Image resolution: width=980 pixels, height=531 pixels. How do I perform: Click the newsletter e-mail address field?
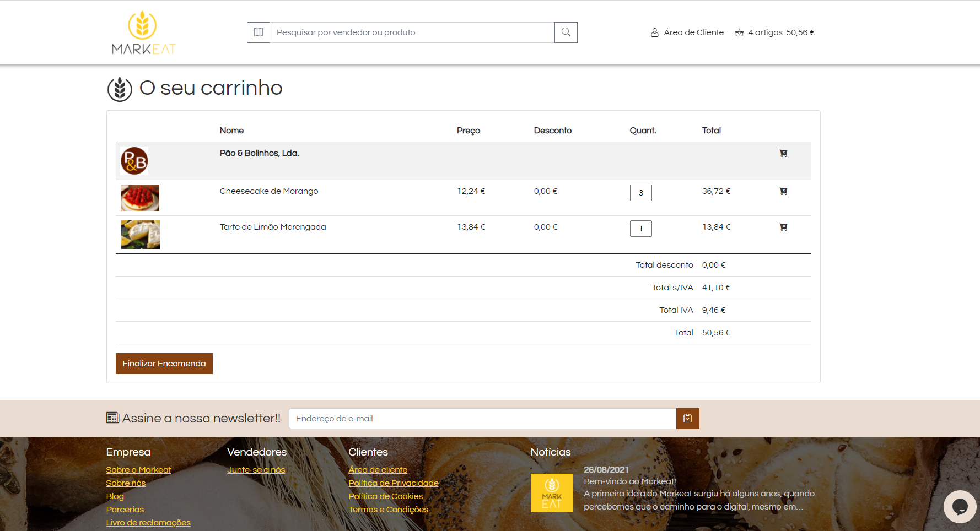pos(482,419)
